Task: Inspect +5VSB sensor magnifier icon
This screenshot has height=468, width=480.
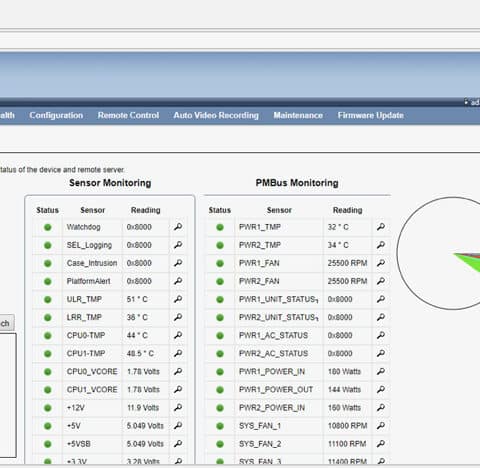Action: pos(178,443)
